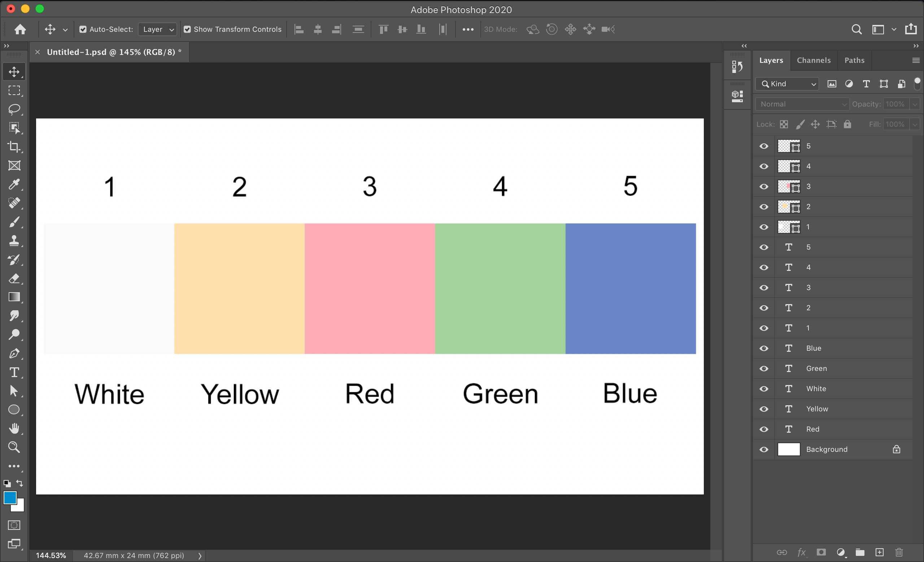Hide the Yellow text layer
The width and height of the screenshot is (924, 562).
(763, 409)
